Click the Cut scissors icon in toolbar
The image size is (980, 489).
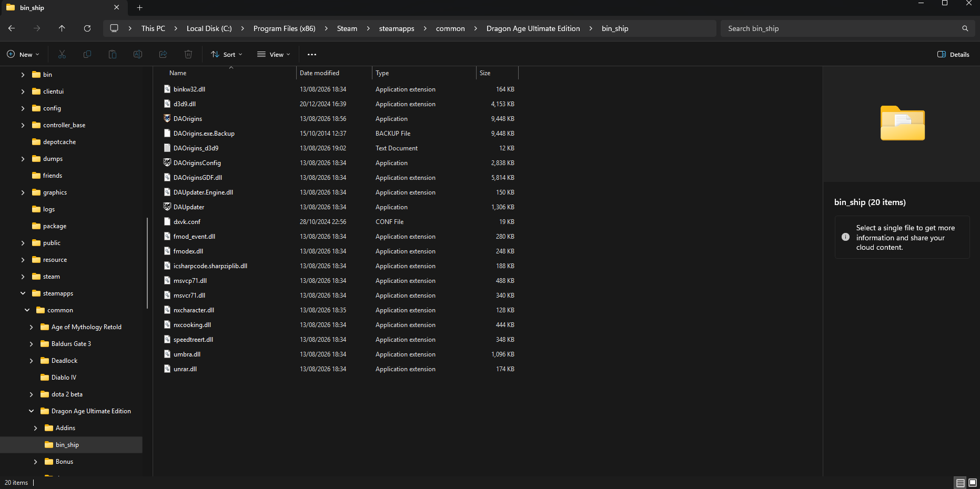62,54
